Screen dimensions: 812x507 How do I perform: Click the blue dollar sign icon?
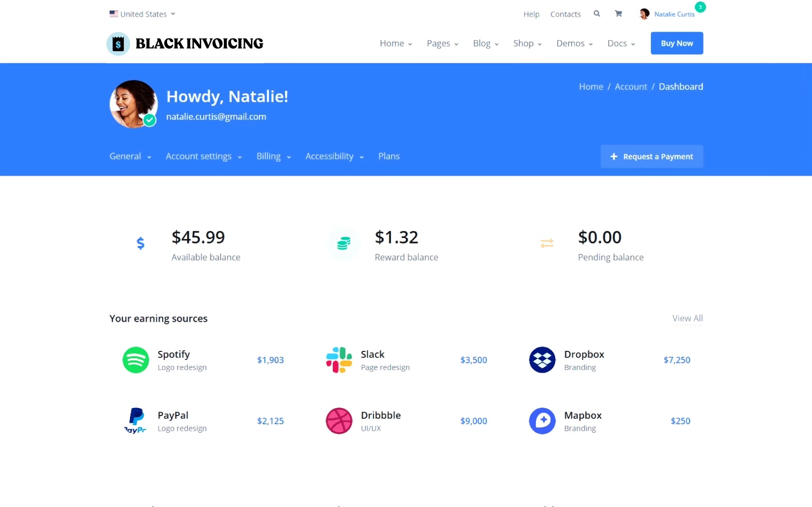[141, 243]
